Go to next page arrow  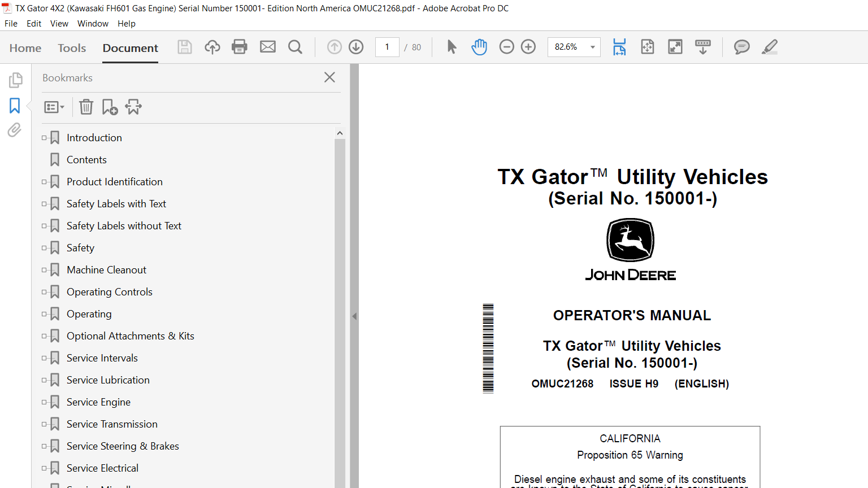point(356,47)
